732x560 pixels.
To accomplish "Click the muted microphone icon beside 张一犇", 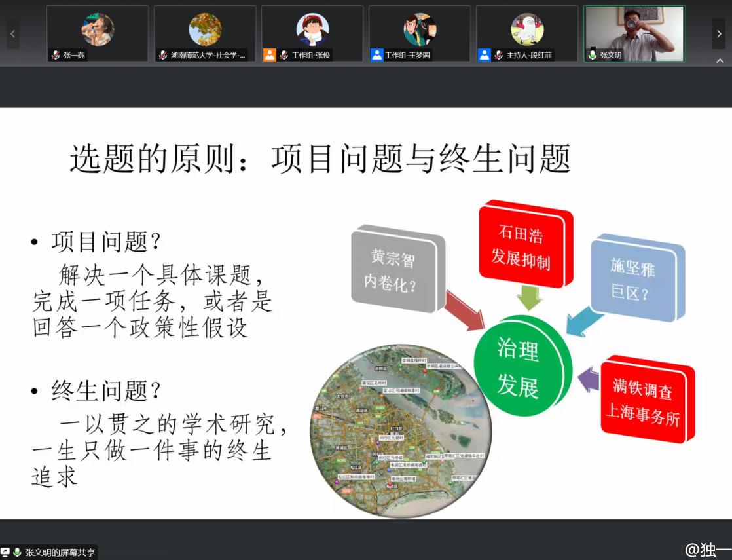I will 56,56.
